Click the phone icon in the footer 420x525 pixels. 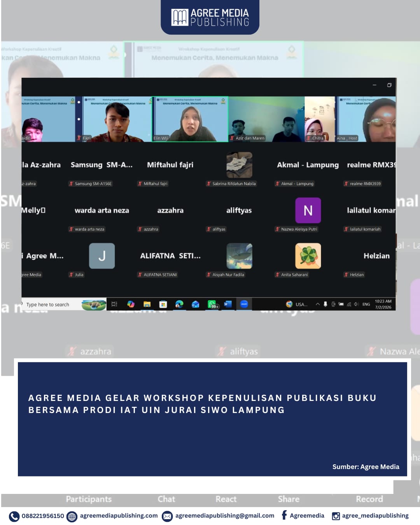[x=14, y=516]
